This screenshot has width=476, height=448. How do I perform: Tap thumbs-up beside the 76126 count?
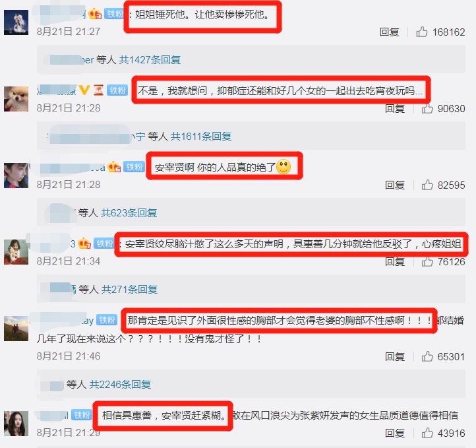point(427,261)
